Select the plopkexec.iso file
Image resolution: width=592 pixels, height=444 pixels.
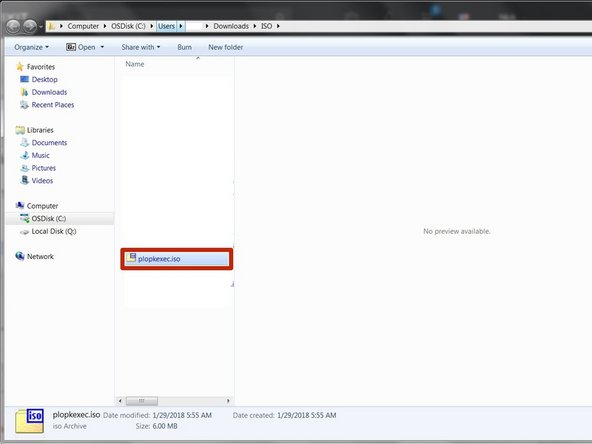coord(177,259)
